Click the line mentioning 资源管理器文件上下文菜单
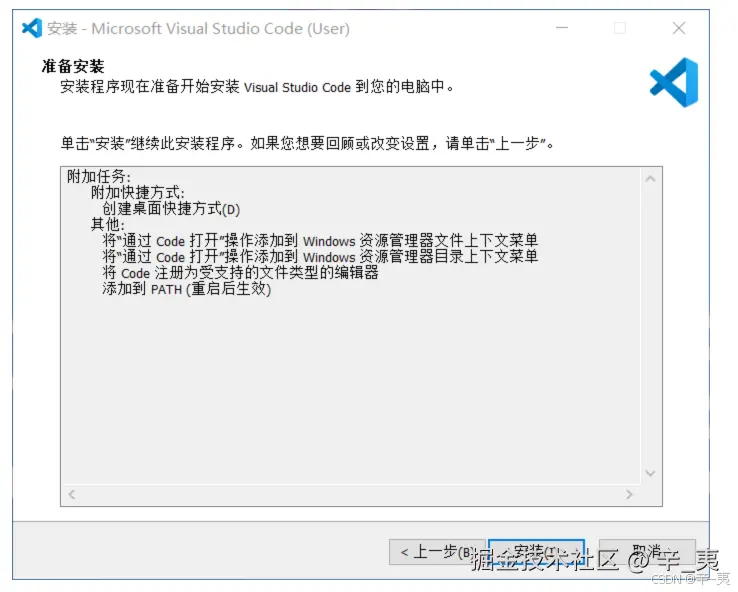This screenshot has width=738, height=592. click(320, 241)
